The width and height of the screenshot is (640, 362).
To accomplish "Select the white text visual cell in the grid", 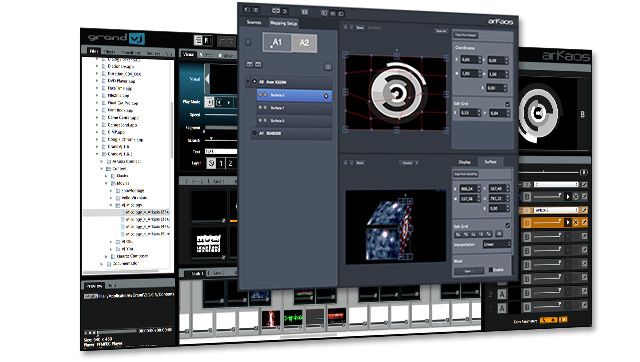I will (x=209, y=244).
